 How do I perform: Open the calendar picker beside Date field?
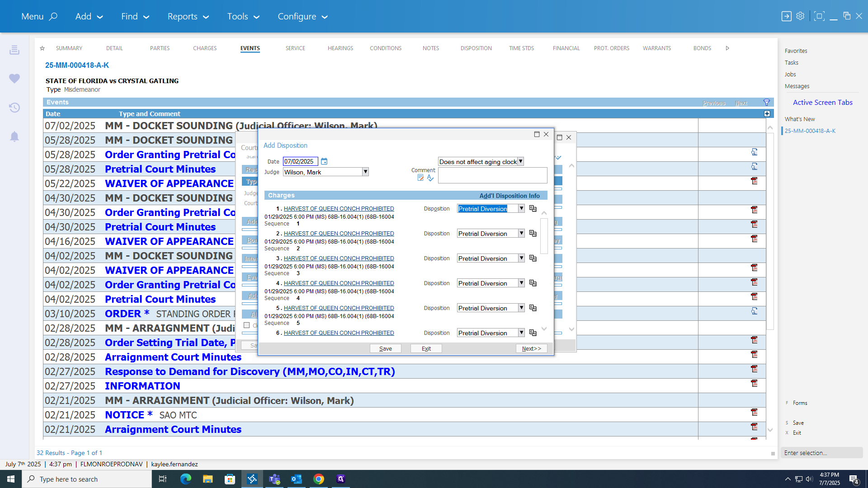point(324,161)
